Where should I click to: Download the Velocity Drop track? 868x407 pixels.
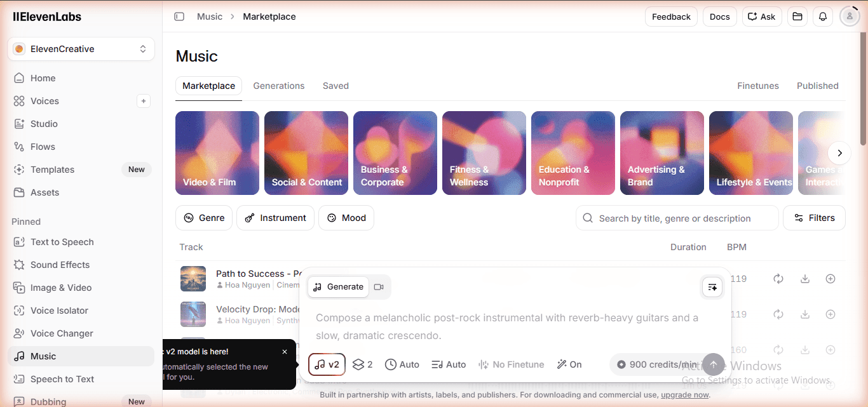[805, 314]
